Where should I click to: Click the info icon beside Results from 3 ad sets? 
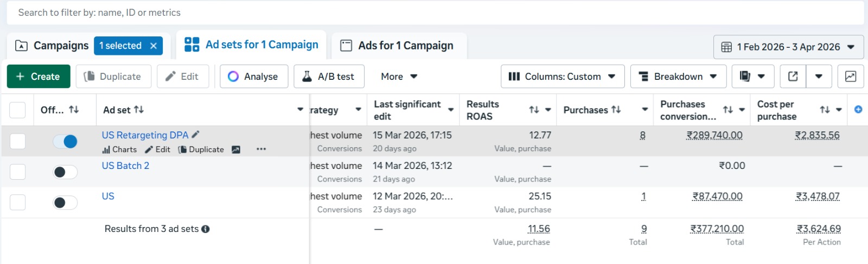click(206, 229)
